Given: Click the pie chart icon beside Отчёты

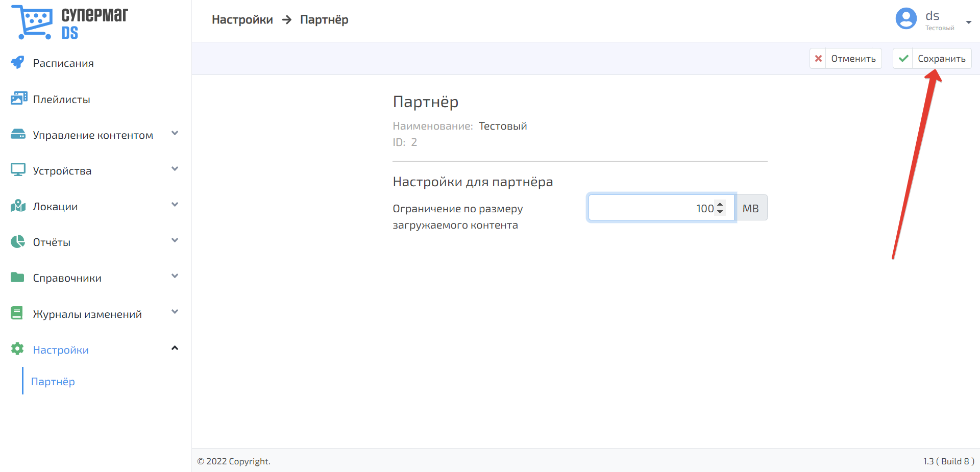Looking at the screenshot, I should [x=18, y=241].
